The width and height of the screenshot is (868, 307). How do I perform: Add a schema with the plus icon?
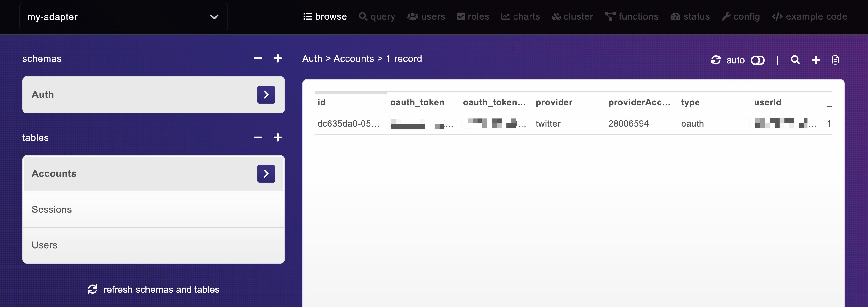277,59
